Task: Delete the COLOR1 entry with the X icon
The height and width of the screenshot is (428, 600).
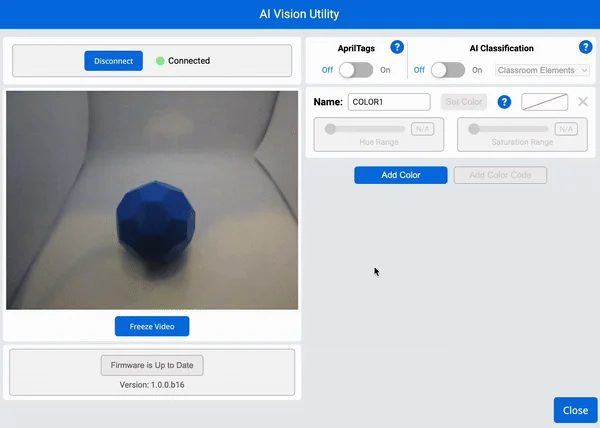Action: pos(583,102)
